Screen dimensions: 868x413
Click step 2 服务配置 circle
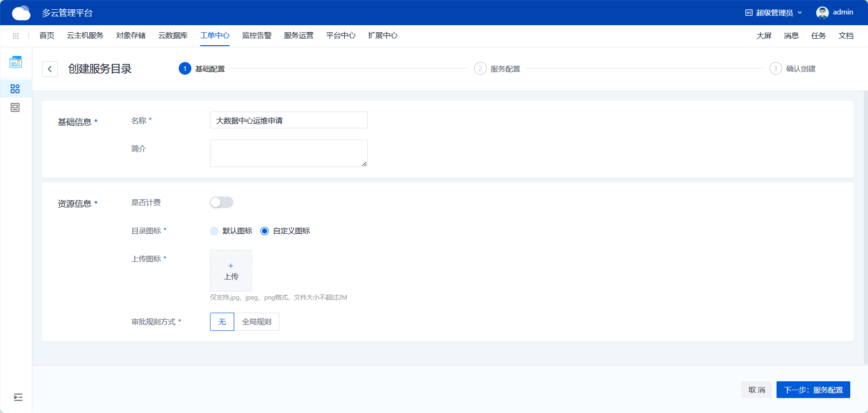(480, 69)
